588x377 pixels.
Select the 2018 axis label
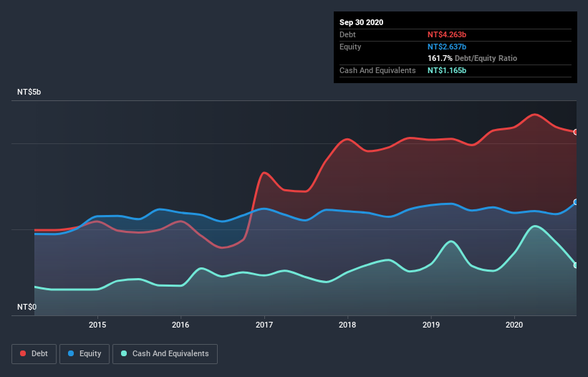pyautogui.click(x=347, y=325)
